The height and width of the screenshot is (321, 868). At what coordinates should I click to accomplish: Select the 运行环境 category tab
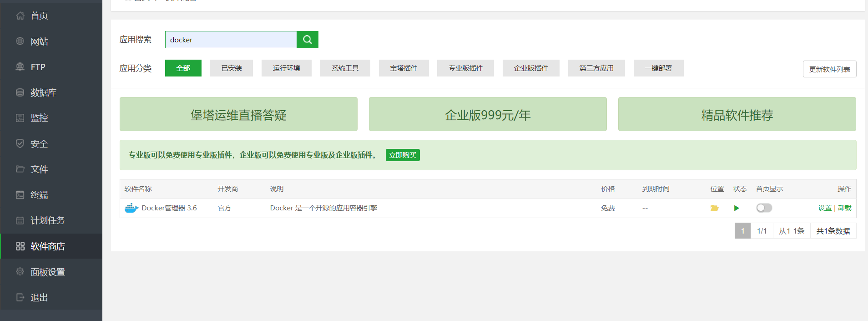click(287, 68)
